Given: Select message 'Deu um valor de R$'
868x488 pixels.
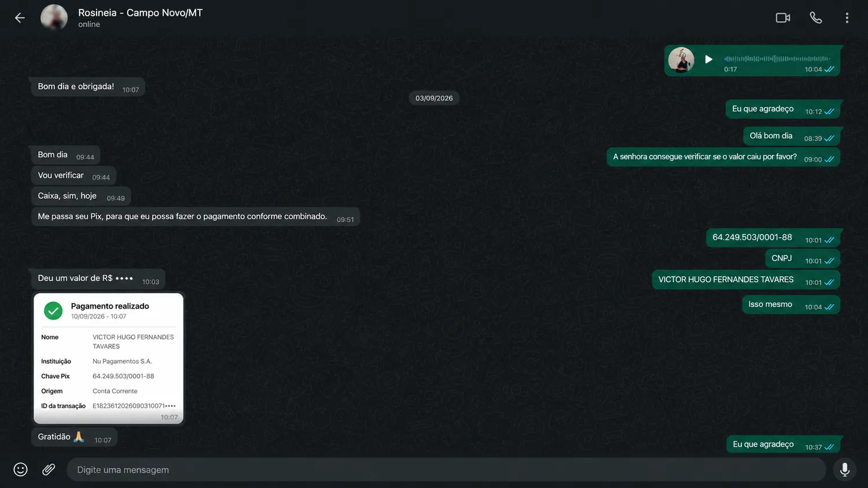Looking at the screenshot, I should pos(98,279).
